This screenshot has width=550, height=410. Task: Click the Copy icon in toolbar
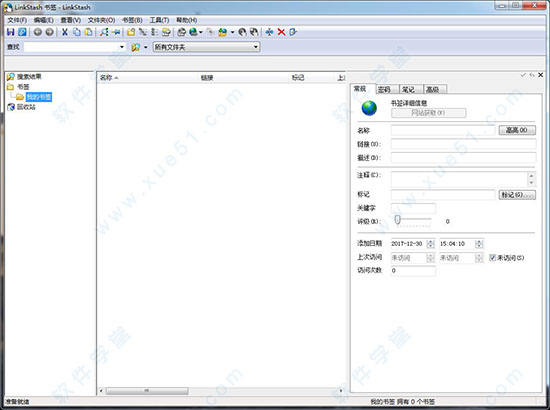[76, 32]
